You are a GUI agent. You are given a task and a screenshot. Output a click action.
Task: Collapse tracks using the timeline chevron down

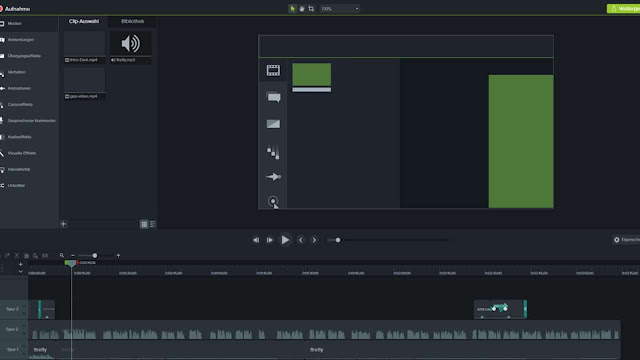(x=20, y=271)
